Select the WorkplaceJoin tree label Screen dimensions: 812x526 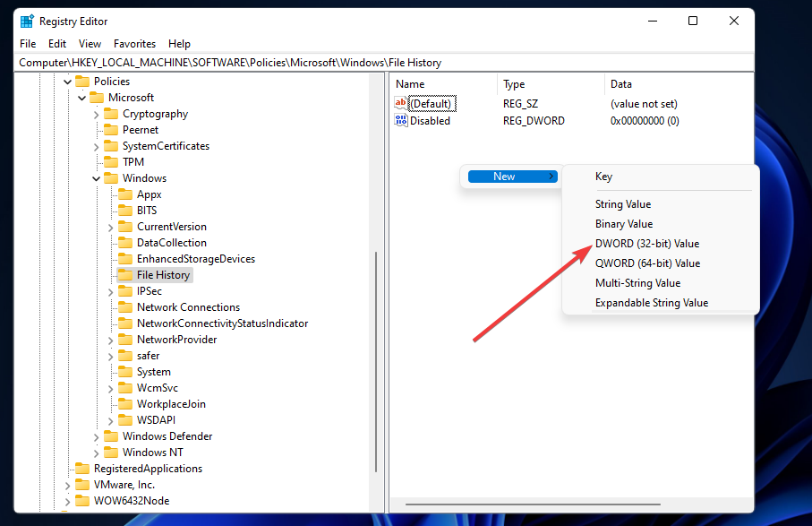171,404
